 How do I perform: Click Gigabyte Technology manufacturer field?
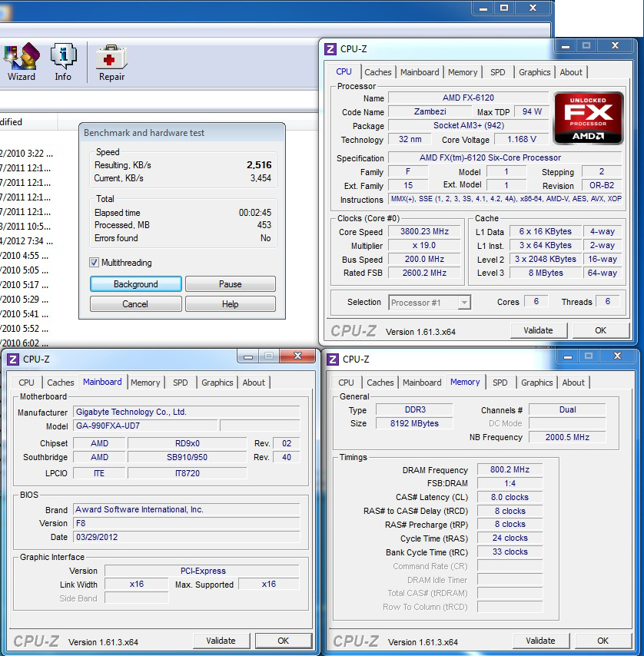186,412
